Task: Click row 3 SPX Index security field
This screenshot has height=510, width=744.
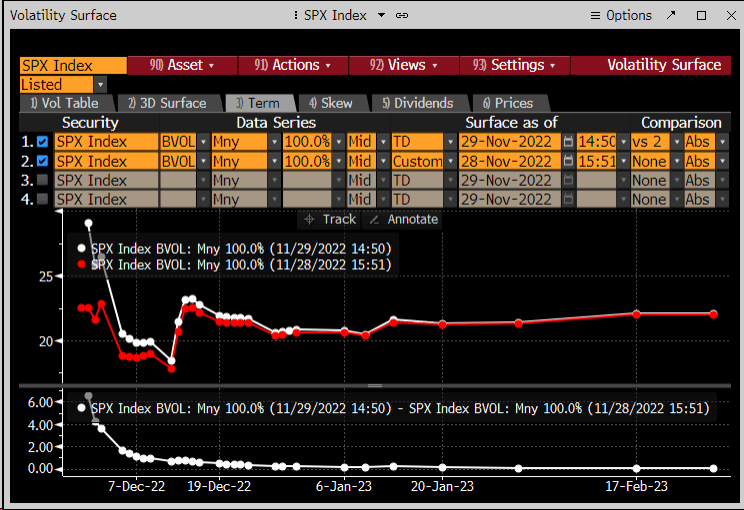Action: (x=106, y=180)
